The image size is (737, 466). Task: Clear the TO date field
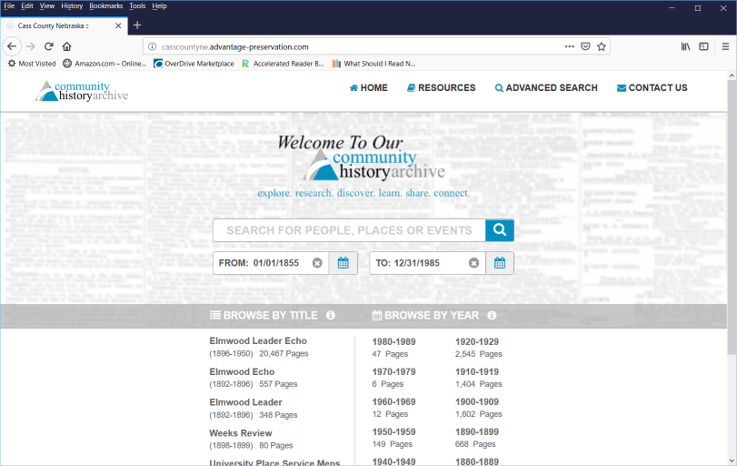pyautogui.click(x=474, y=263)
